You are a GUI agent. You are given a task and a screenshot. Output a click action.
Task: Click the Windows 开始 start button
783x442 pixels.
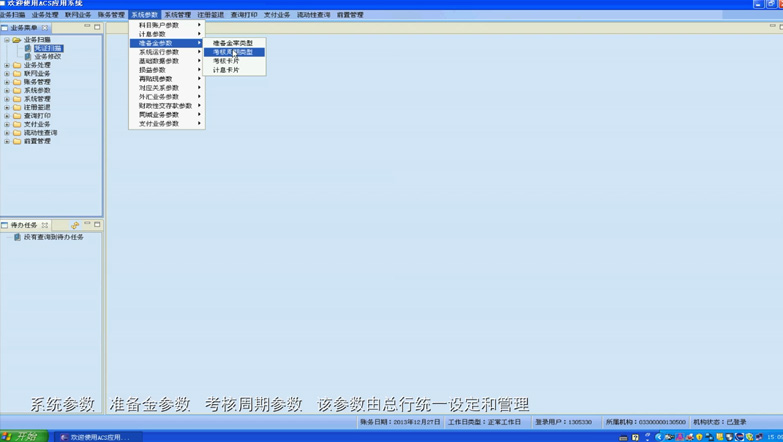click(22, 436)
